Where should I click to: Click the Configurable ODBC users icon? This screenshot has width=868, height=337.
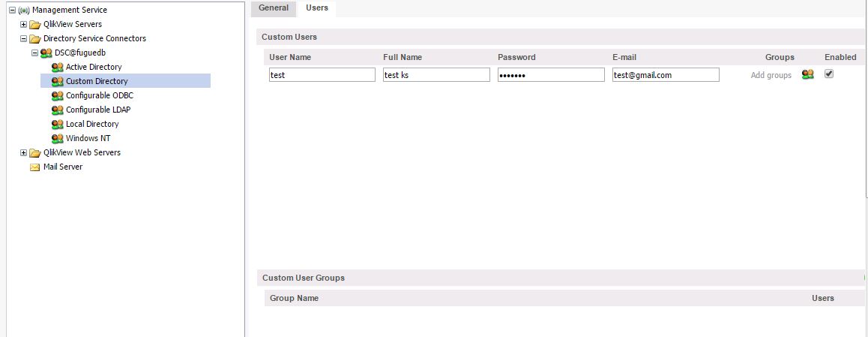pos(58,96)
